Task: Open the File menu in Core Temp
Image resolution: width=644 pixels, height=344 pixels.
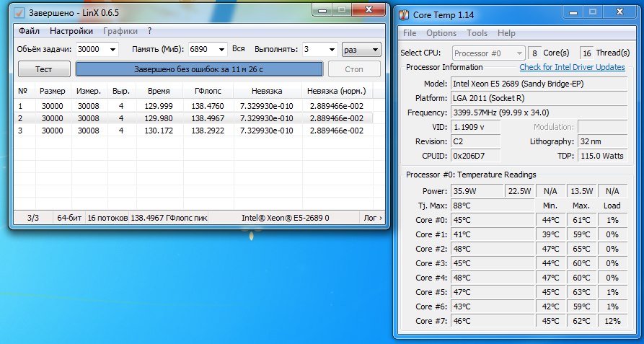Action: click(x=410, y=33)
